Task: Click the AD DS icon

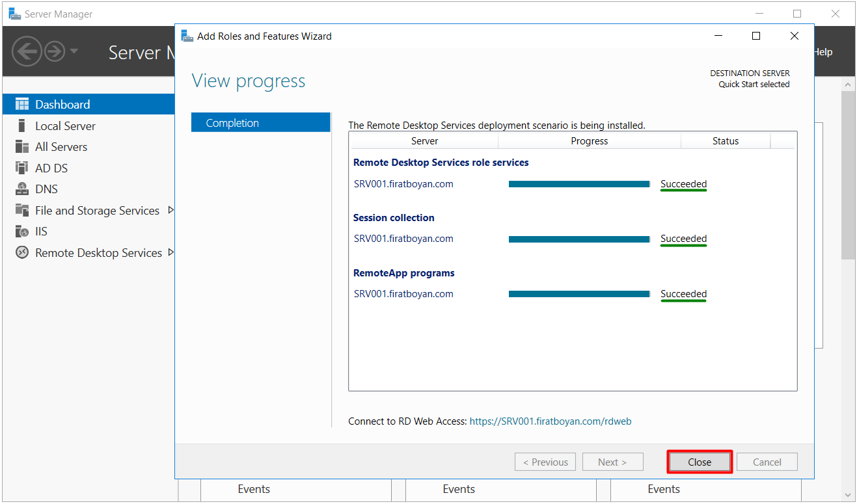Action: [x=22, y=168]
